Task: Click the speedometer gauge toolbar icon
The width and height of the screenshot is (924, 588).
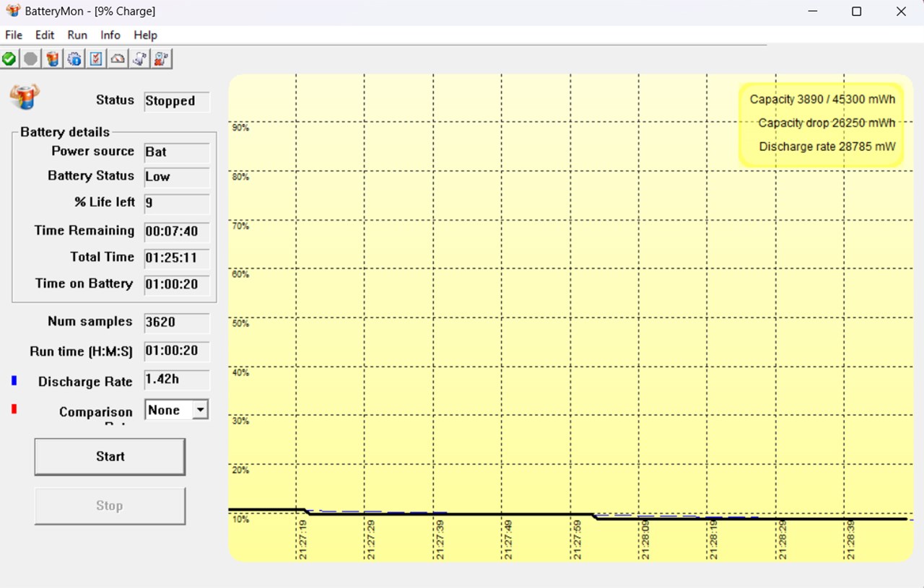Action: click(x=118, y=58)
